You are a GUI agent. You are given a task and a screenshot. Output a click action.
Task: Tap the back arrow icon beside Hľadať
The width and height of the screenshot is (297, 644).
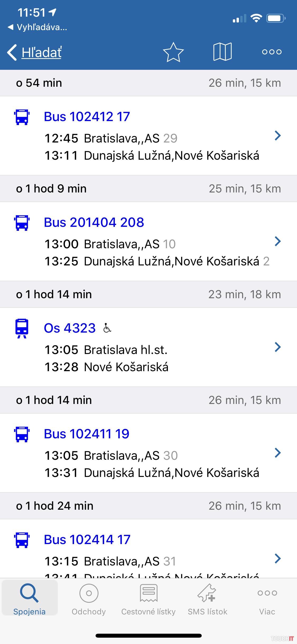pyautogui.click(x=12, y=52)
